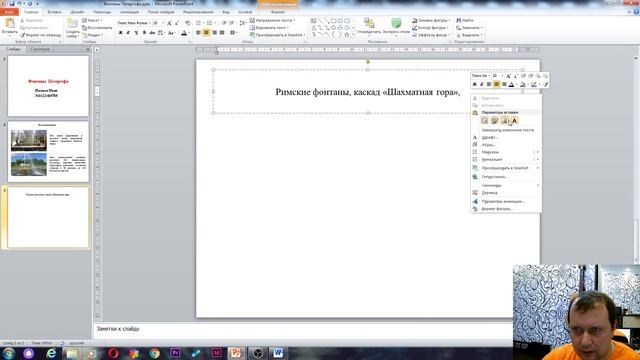The width and height of the screenshot is (640, 360).
Task: Open the Shape Fill dropdown
Action: [431, 20]
